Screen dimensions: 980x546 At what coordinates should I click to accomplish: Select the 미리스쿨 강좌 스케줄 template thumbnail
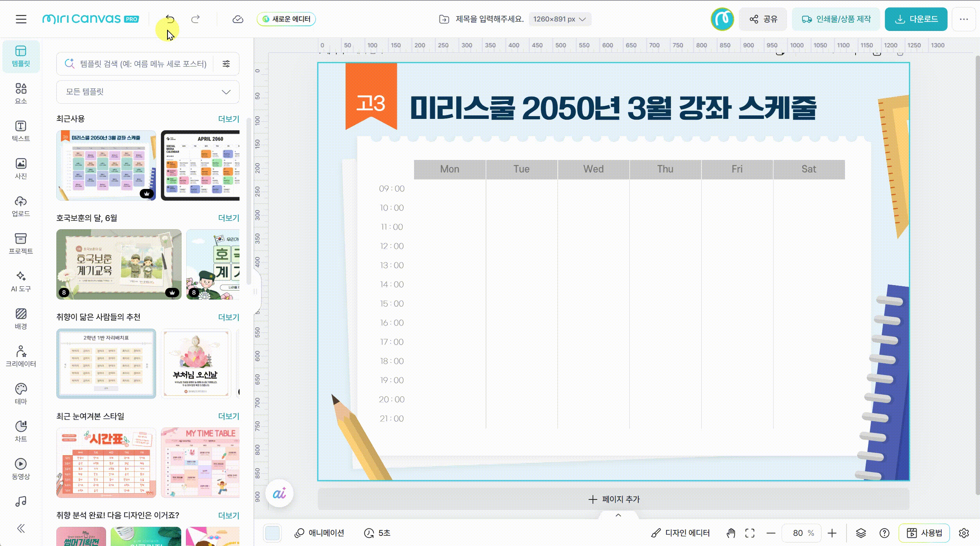tap(106, 165)
